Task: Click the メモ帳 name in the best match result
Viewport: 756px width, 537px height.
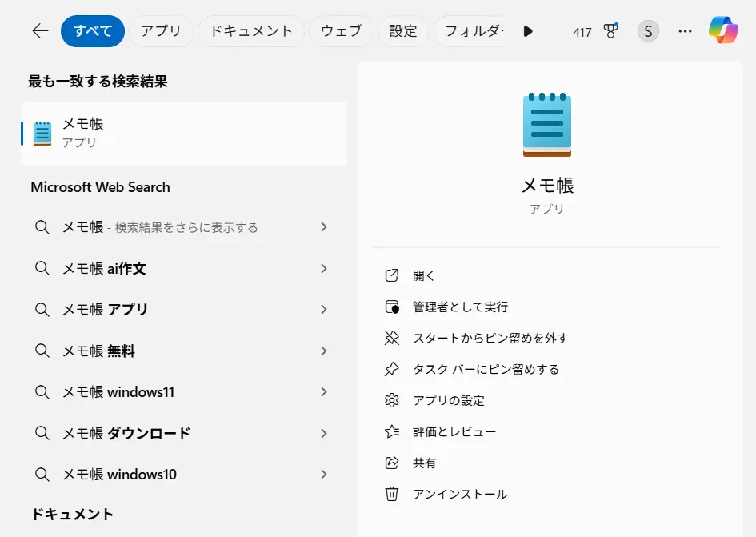Action: pyautogui.click(x=83, y=123)
